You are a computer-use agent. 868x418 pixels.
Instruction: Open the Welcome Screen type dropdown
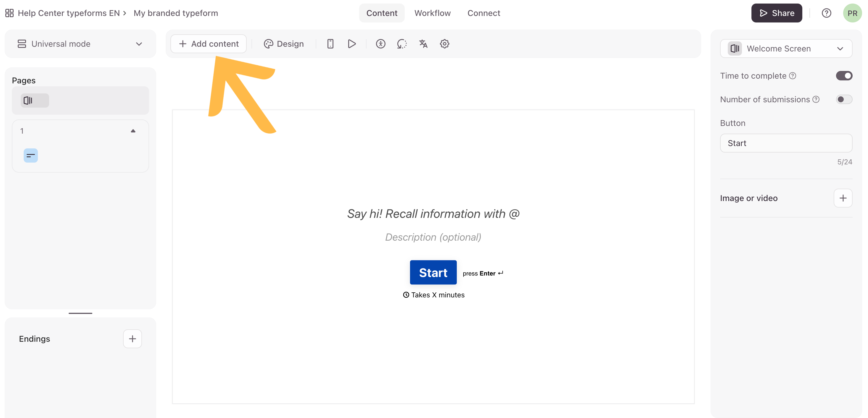pos(786,48)
